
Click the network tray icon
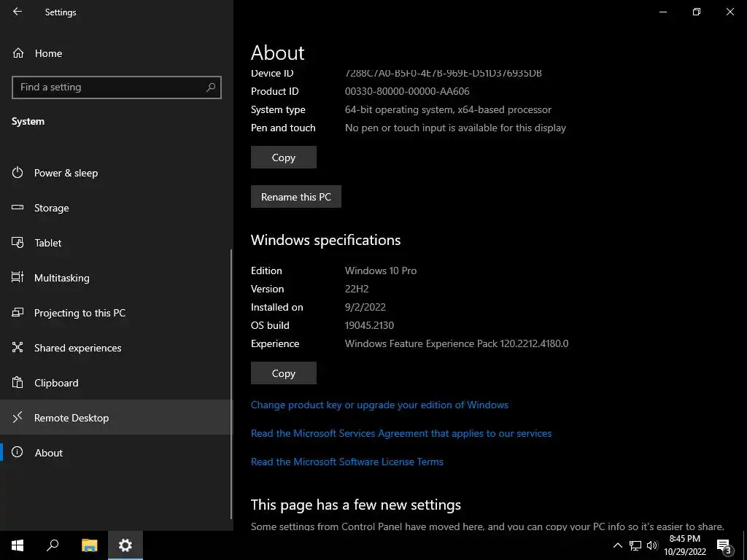pos(635,545)
